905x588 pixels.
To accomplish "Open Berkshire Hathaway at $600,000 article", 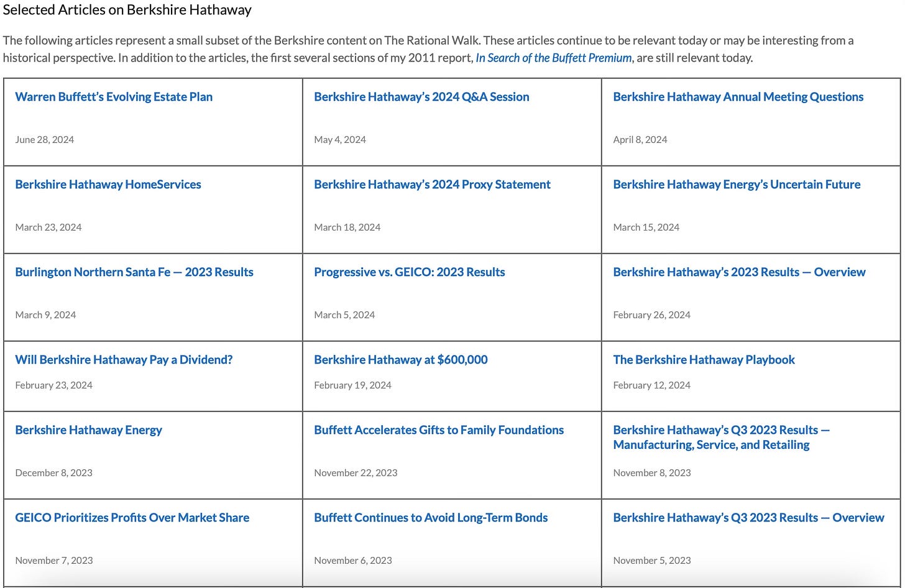I will coord(401,360).
